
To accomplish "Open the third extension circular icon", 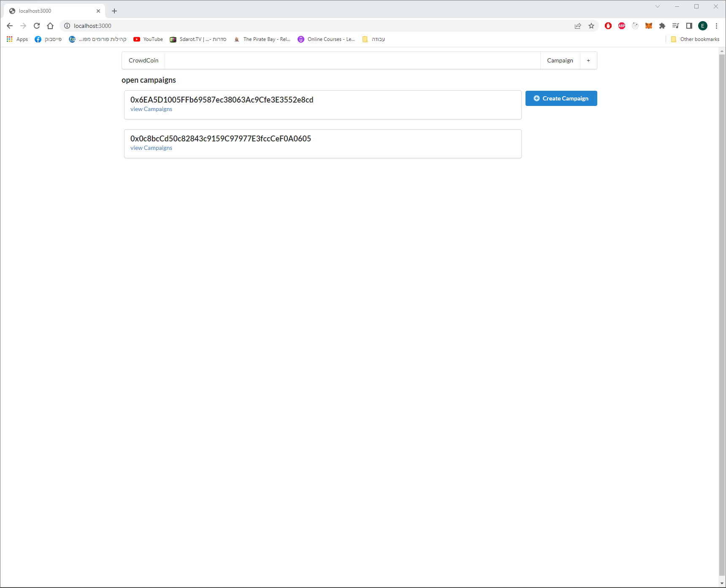I will pyautogui.click(x=635, y=26).
